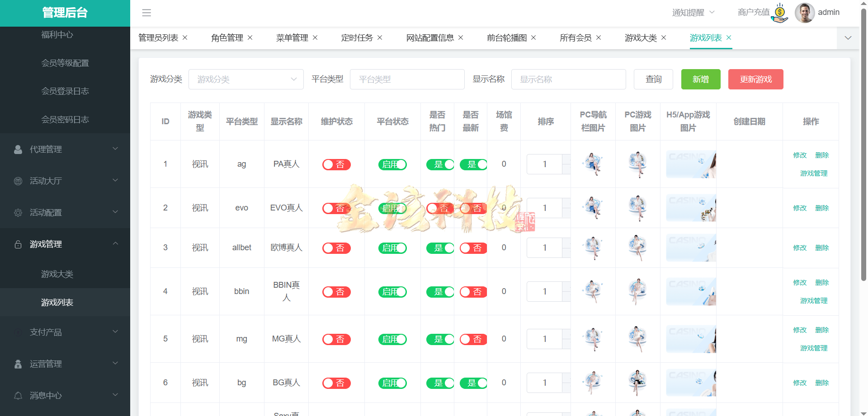Open the 游戏分类 dropdown

[x=246, y=79]
